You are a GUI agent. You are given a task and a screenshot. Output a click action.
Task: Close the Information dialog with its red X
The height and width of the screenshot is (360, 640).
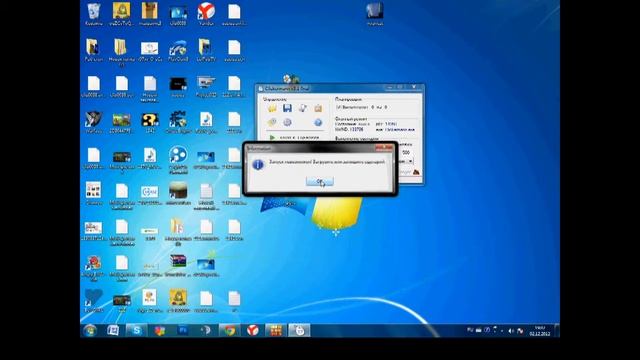tap(384, 148)
